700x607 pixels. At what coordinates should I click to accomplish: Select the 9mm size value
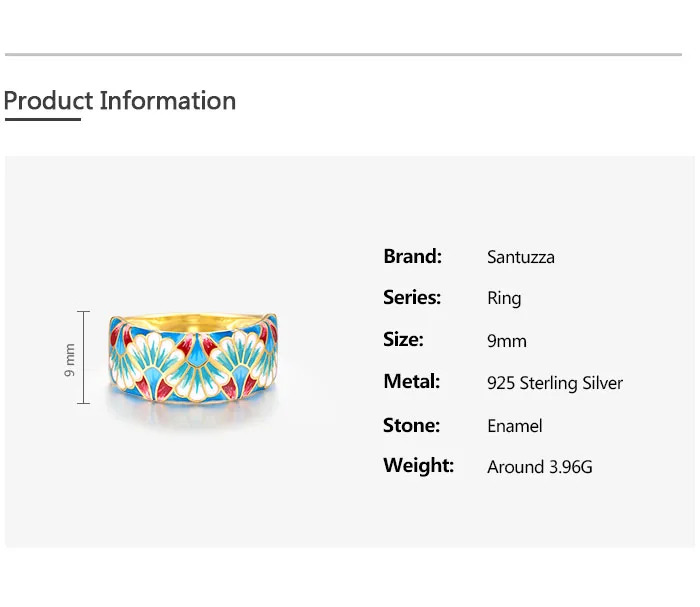tap(506, 341)
